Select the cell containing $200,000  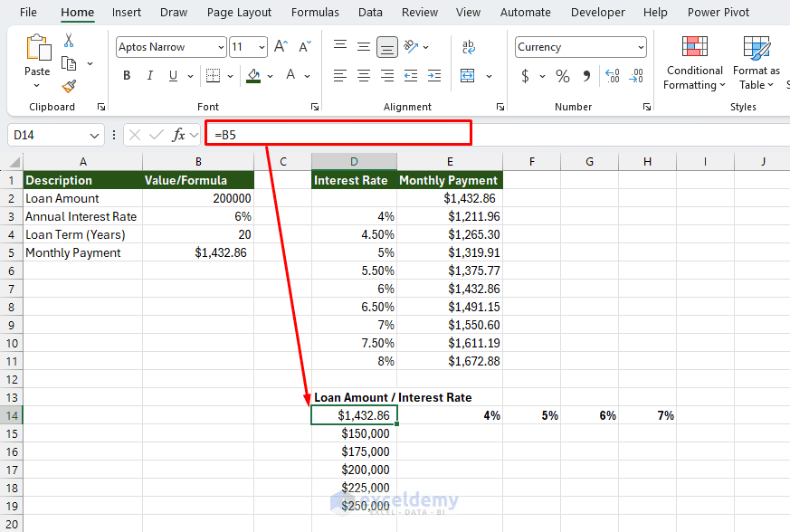pyautogui.click(x=354, y=470)
